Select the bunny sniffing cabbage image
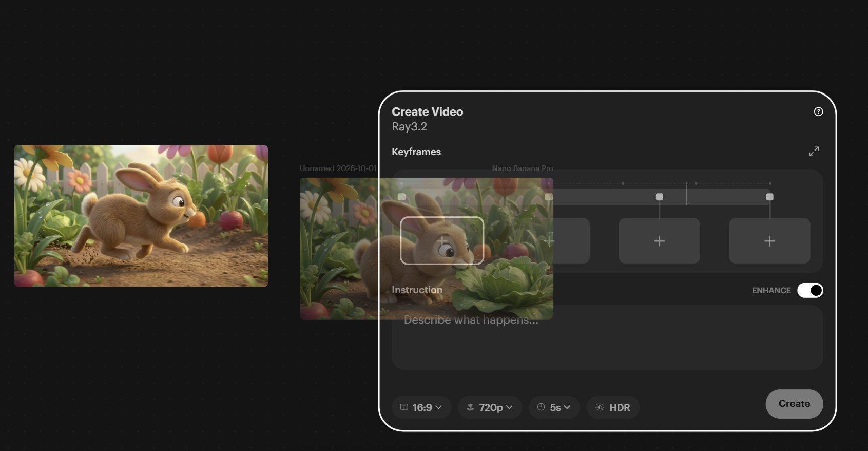 (427, 249)
